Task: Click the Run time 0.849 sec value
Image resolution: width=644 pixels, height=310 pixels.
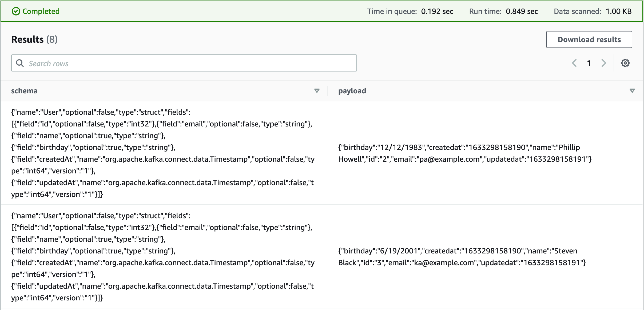Action: click(x=522, y=11)
